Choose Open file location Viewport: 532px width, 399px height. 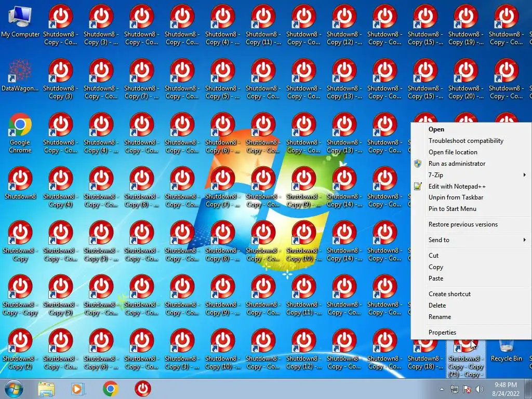(x=471, y=152)
